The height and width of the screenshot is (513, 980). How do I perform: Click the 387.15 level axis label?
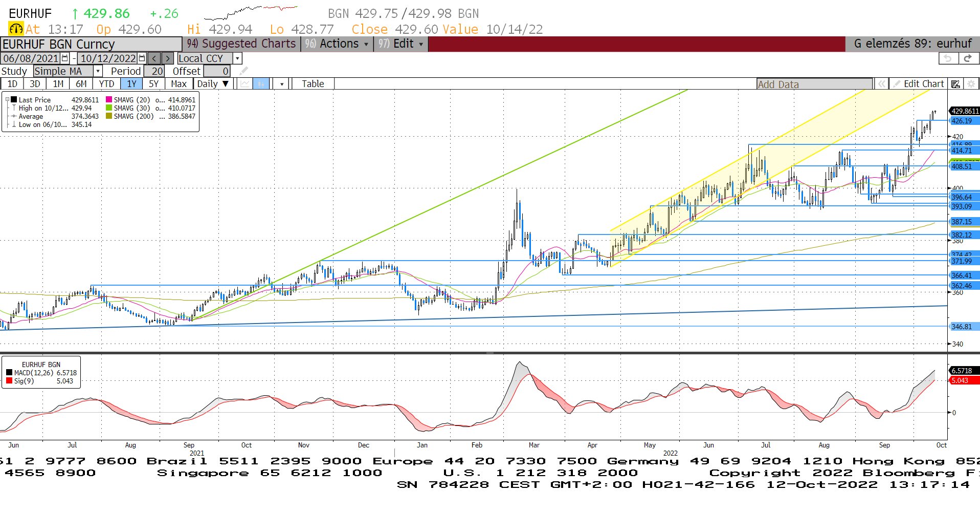[964, 222]
